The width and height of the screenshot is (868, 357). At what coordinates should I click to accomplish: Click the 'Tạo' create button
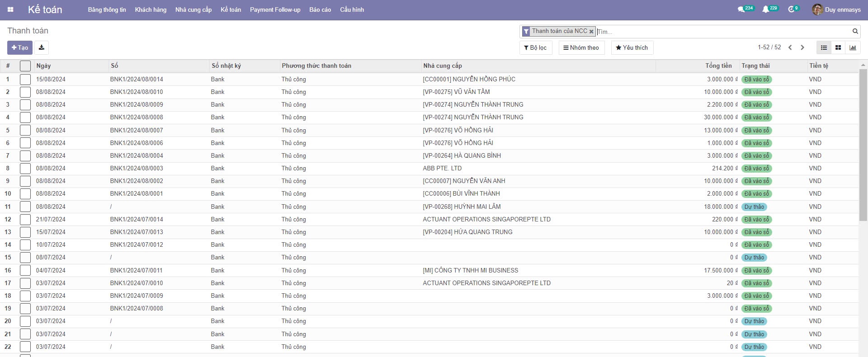pos(20,47)
